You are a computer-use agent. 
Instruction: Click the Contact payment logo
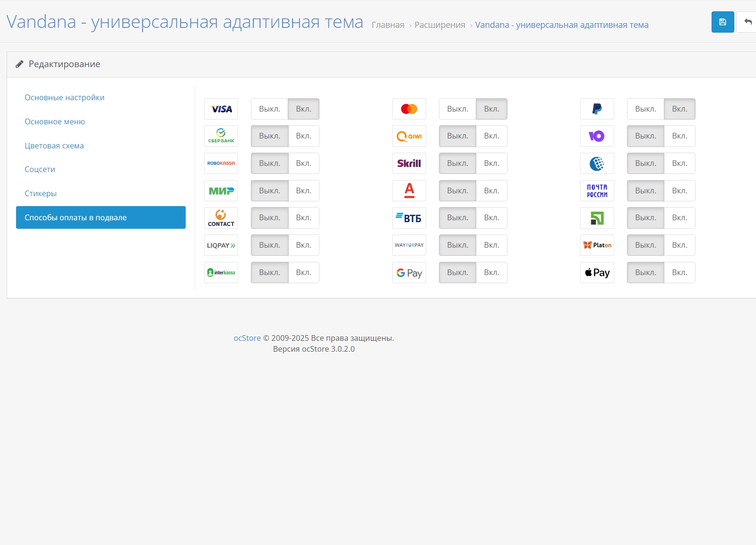(221, 218)
